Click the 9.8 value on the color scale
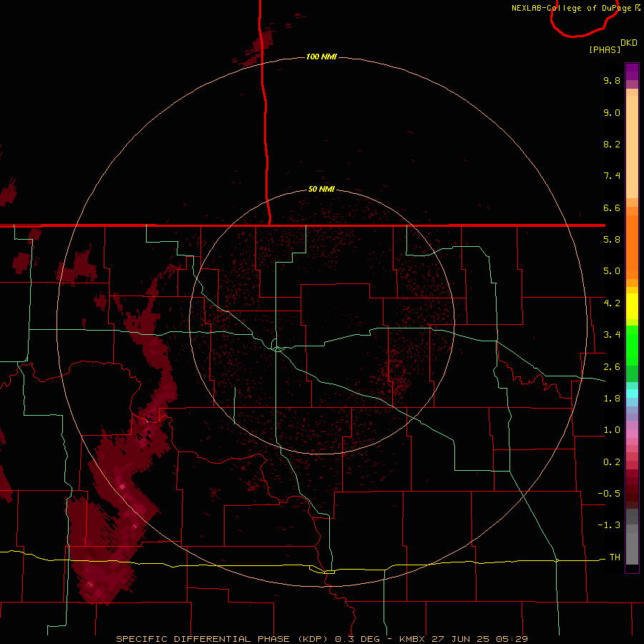 click(x=612, y=80)
